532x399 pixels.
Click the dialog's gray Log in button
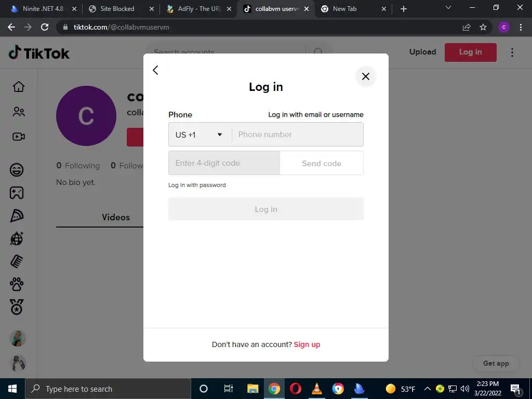point(266,209)
